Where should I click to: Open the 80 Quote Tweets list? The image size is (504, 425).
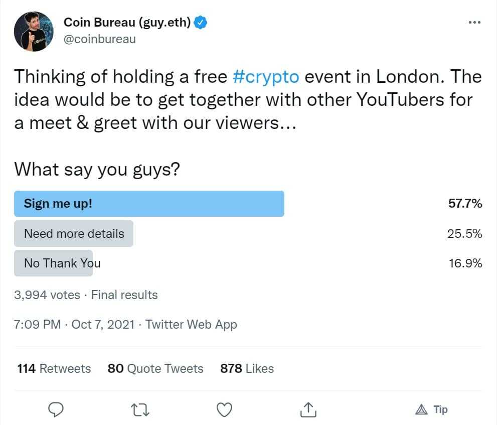[x=155, y=368]
